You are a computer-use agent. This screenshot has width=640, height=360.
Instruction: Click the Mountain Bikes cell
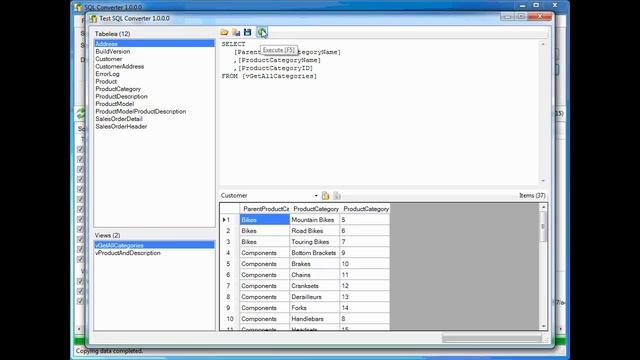[315, 220]
